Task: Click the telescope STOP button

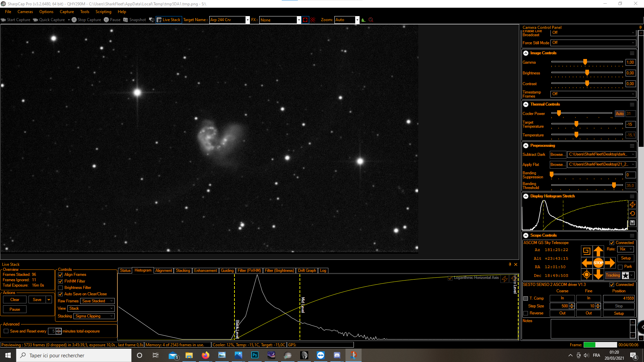Action: 598,263
